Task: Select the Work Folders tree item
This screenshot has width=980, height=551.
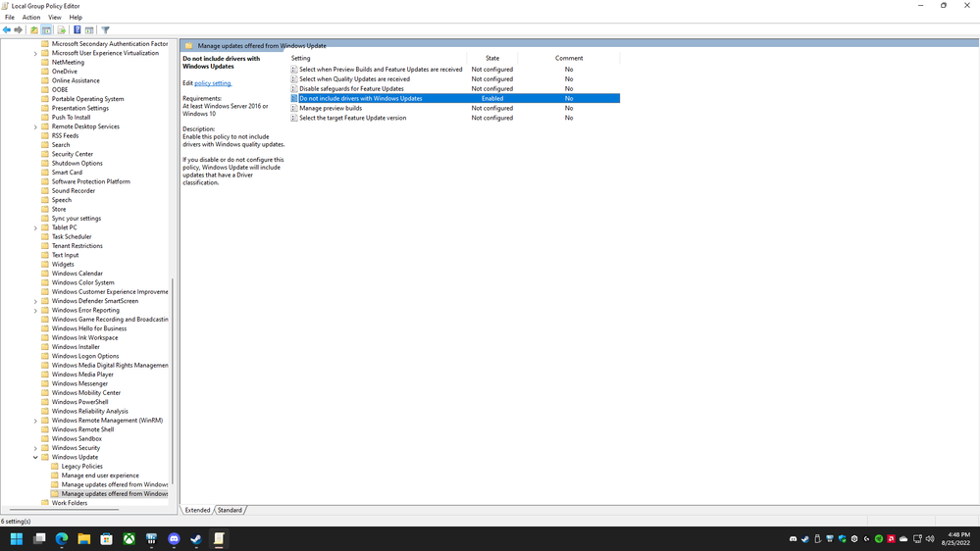Action: (x=70, y=503)
